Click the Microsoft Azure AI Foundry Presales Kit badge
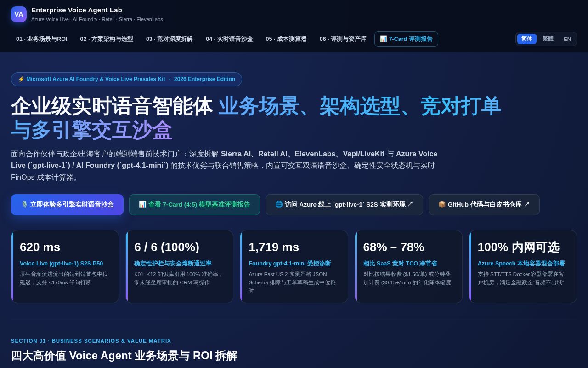This screenshot has height=368, width=588. pyautogui.click(x=126, y=79)
